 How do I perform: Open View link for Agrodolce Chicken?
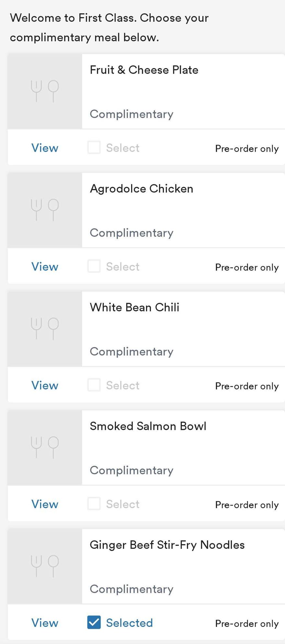coord(45,266)
